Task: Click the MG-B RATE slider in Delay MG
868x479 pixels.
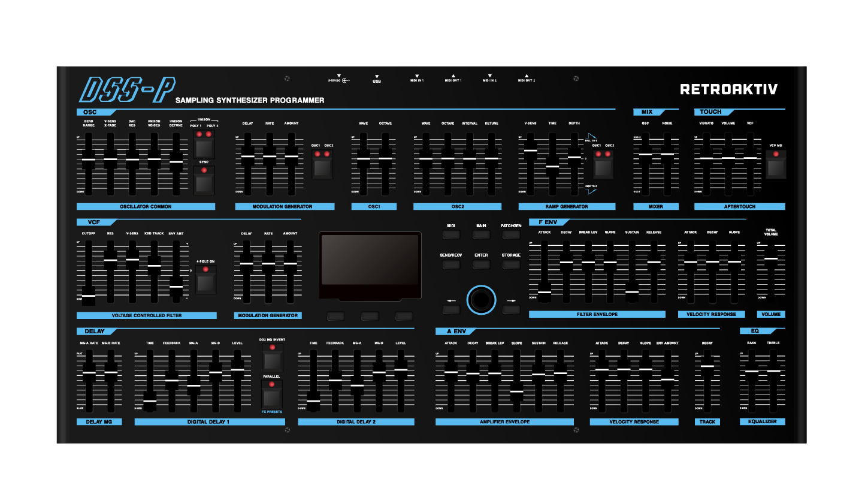Action: (x=111, y=381)
